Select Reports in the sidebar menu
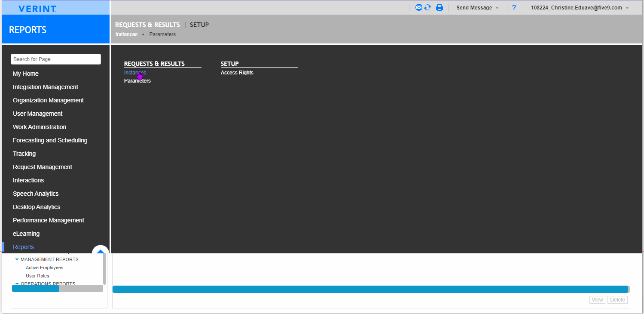 (23, 247)
